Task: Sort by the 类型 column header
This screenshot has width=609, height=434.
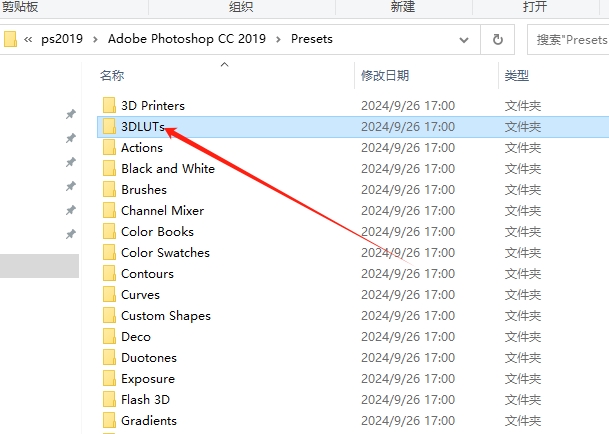Action: pos(517,75)
